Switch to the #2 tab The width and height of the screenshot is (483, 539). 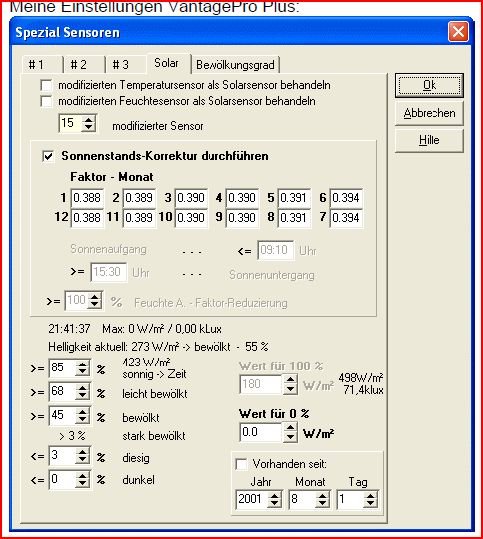click(x=84, y=65)
